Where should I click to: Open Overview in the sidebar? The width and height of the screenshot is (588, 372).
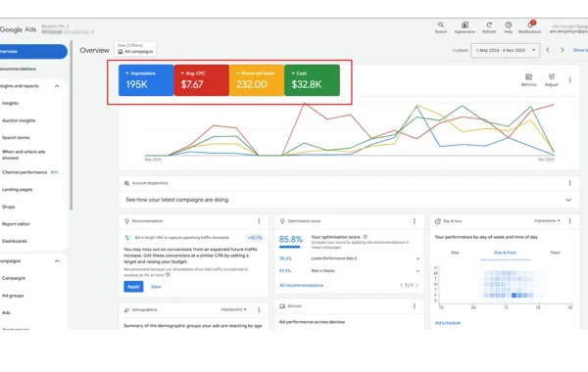tap(33, 51)
